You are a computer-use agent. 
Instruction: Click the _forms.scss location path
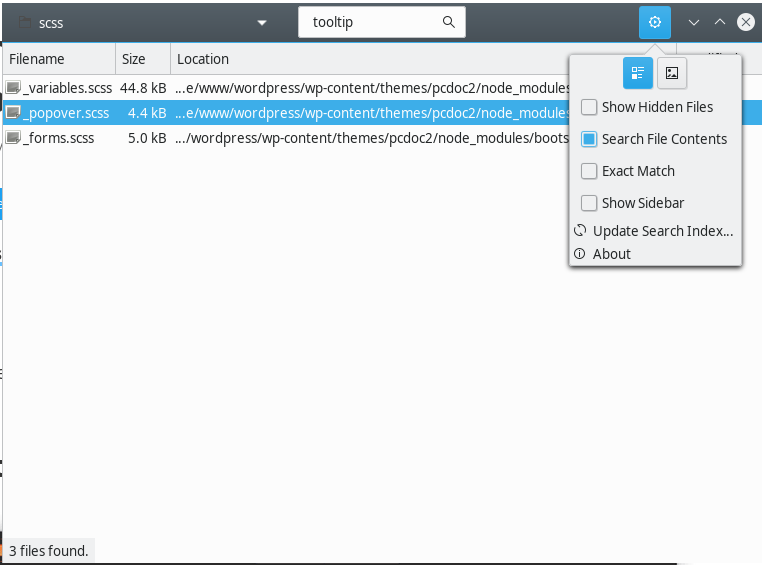tap(372, 138)
